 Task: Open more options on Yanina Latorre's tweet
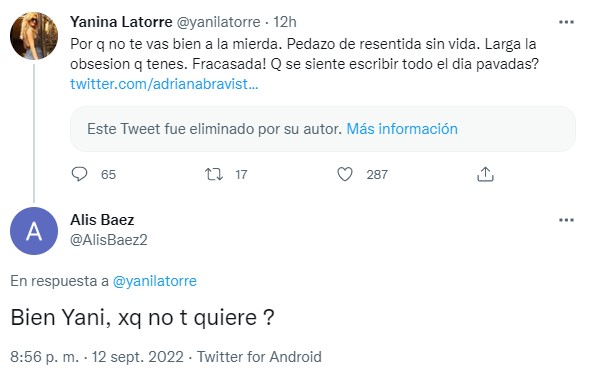point(566,22)
